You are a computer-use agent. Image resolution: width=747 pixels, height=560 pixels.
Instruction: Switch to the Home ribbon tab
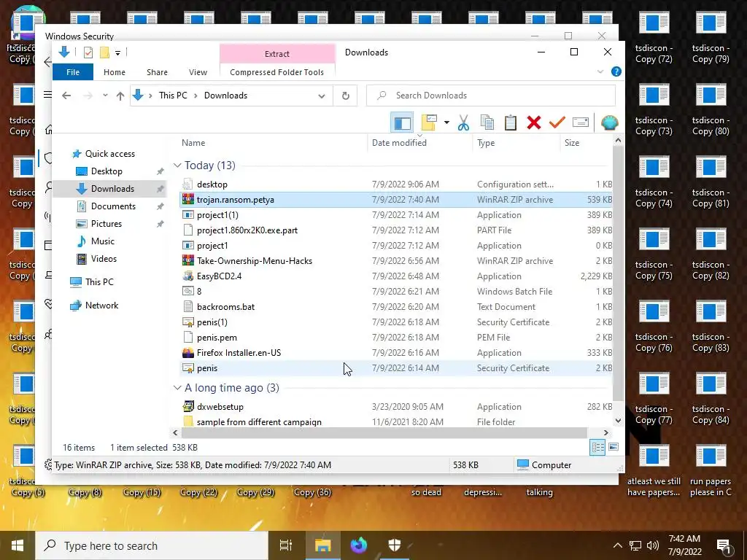point(115,72)
